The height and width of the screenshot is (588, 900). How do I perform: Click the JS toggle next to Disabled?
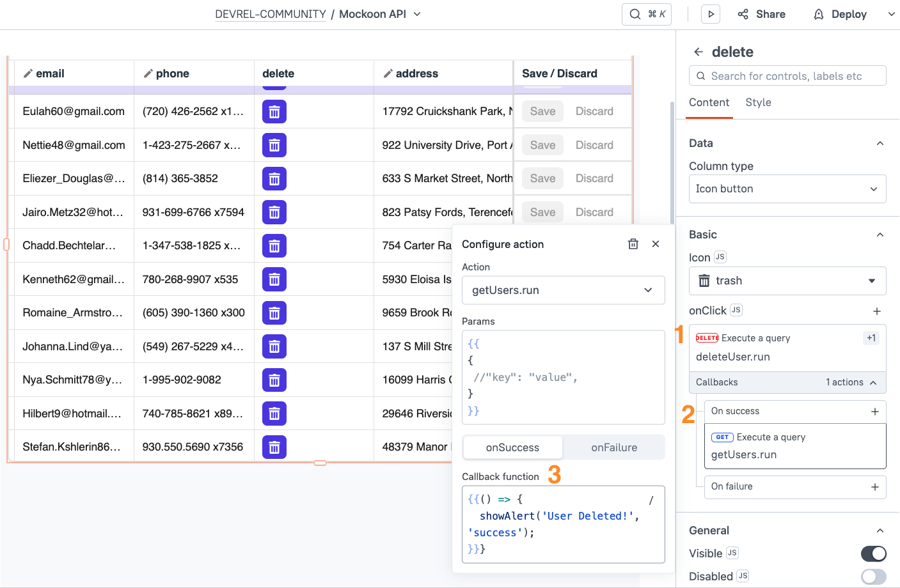pos(743,576)
